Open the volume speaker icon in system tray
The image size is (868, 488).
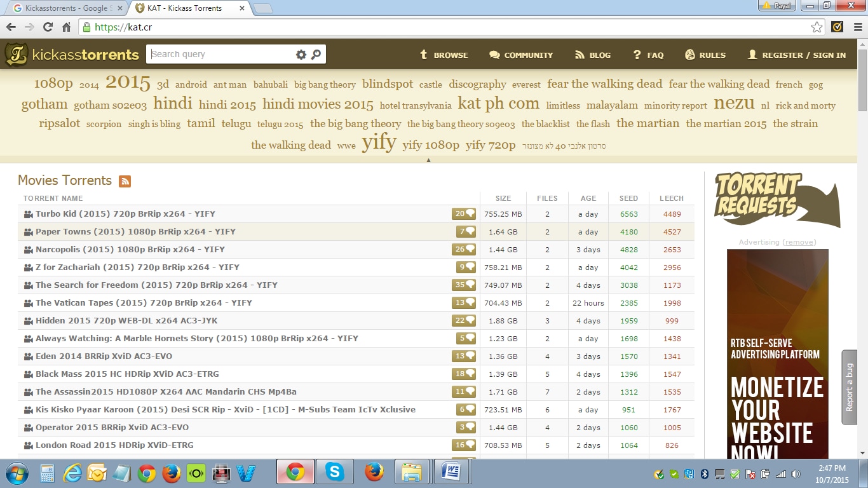[795, 474]
